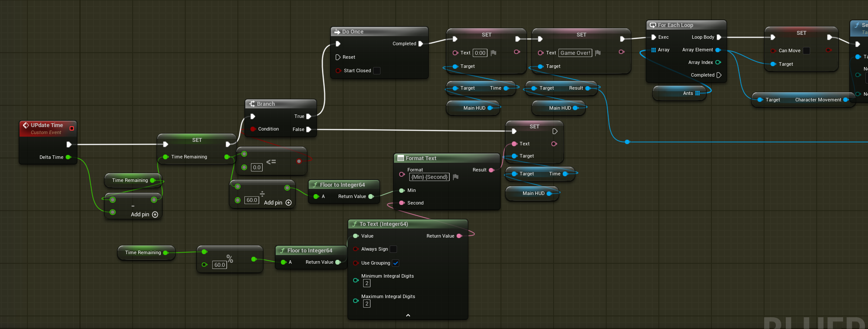This screenshot has width=868, height=329.
Task: Click the localization flag beside Game Over! text
Action: tap(598, 53)
